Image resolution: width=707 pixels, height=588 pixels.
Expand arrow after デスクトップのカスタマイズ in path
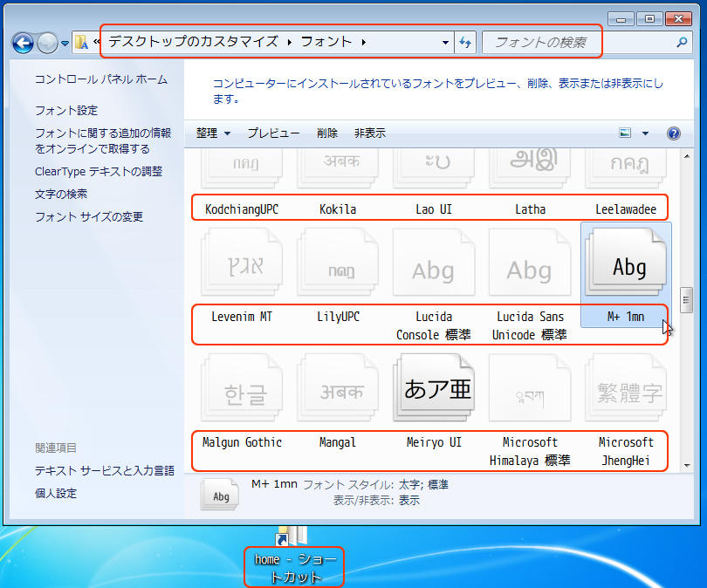coord(290,43)
